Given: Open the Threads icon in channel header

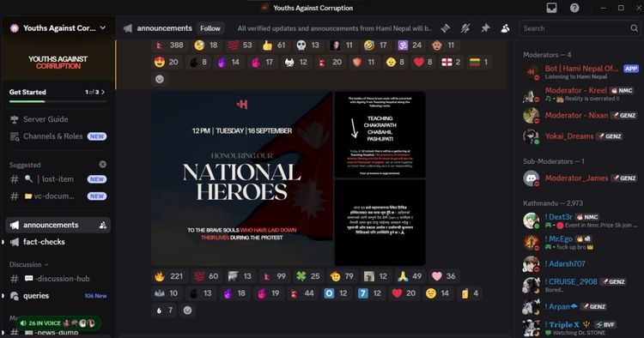Looking at the screenshot, I should pyautogui.click(x=445, y=28).
